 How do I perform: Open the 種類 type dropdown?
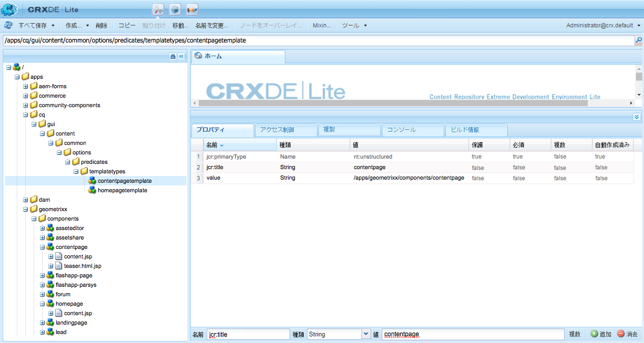pyautogui.click(x=366, y=334)
